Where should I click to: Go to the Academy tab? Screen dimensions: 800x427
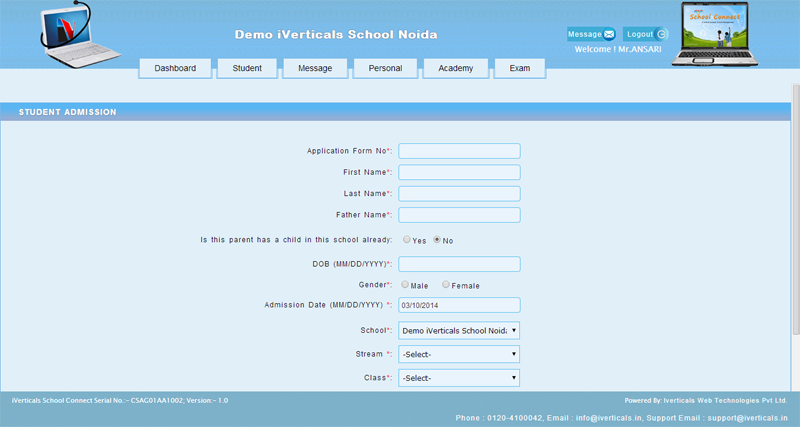pos(456,68)
